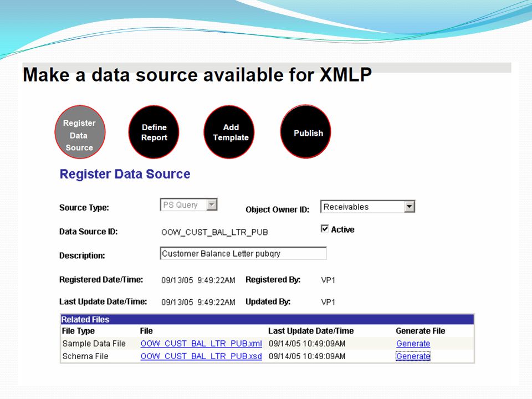The height and width of the screenshot is (399, 532).
Task: Click the File Type column header
Action: click(78, 331)
